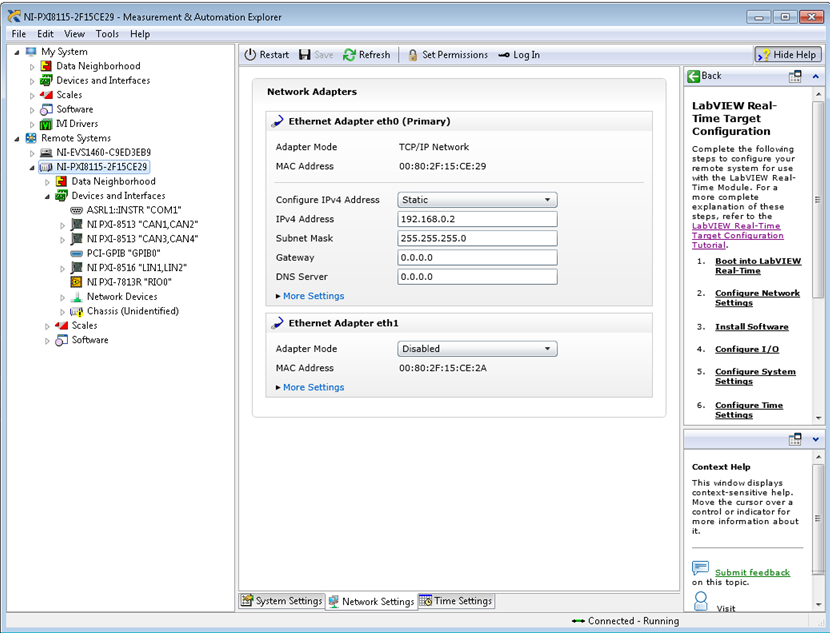Click into the DNS Server field
The height and width of the screenshot is (633, 830).
[477, 277]
